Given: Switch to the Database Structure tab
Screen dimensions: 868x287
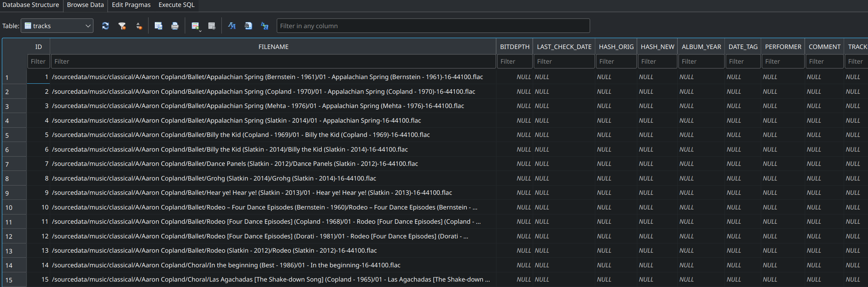Looking at the screenshot, I should click(x=31, y=5).
